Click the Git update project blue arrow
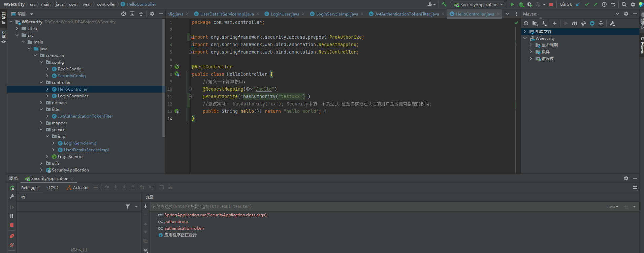 (x=578, y=4)
